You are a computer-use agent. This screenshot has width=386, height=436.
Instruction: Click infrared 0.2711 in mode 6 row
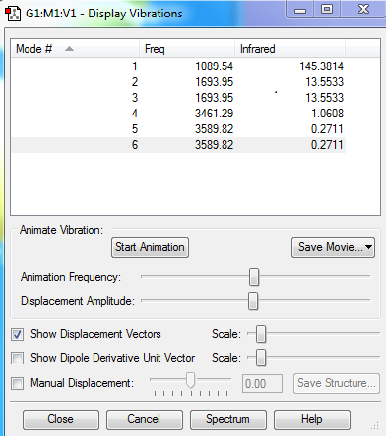point(327,145)
